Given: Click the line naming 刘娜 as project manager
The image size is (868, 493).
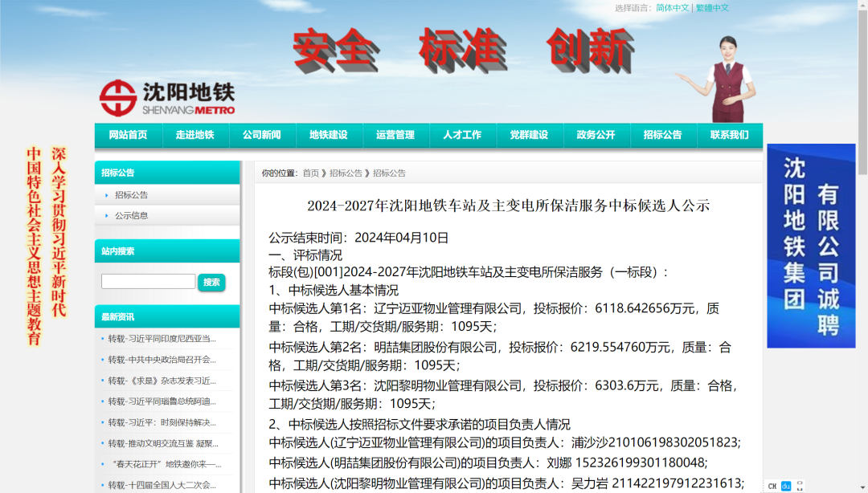Looking at the screenshot, I should tap(489, 462).
